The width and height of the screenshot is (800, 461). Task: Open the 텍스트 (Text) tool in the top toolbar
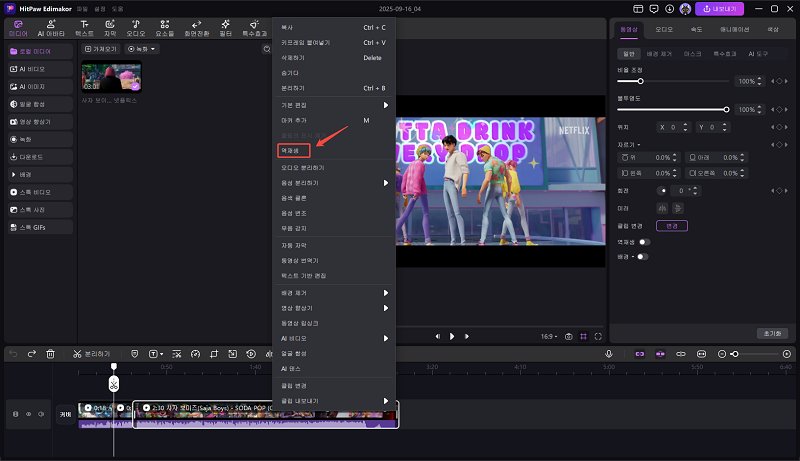tap(84, 28)
